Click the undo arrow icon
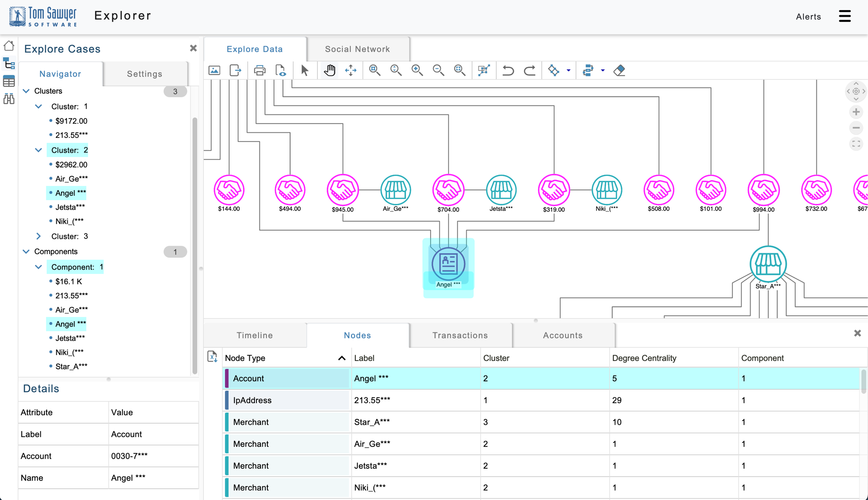868x500 pixels. 508,70
